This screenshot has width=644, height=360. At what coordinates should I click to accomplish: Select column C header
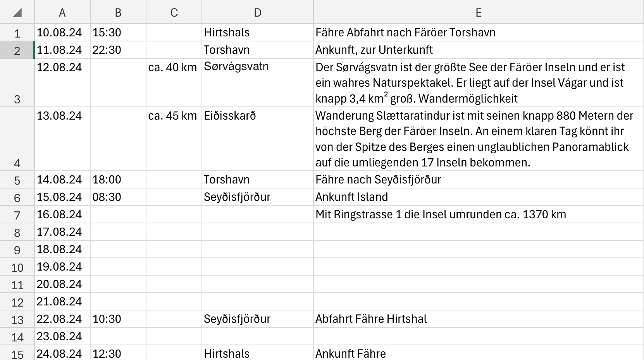[174, 12]
